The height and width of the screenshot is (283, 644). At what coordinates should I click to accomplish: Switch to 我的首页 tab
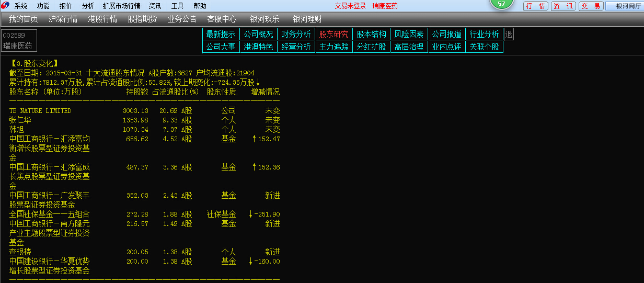24,19
